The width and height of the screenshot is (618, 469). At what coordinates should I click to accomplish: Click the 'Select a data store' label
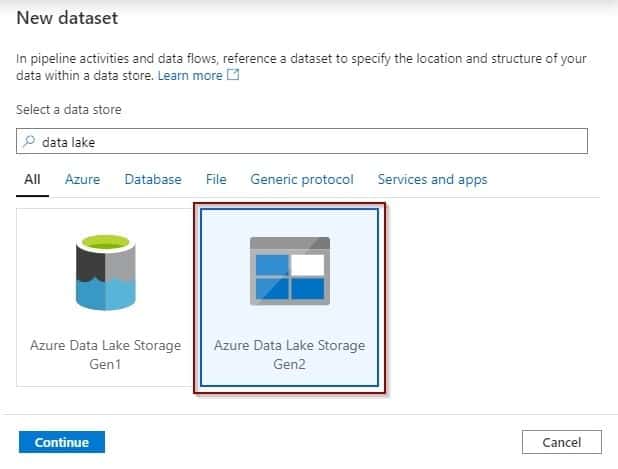[x=69, y=110]
